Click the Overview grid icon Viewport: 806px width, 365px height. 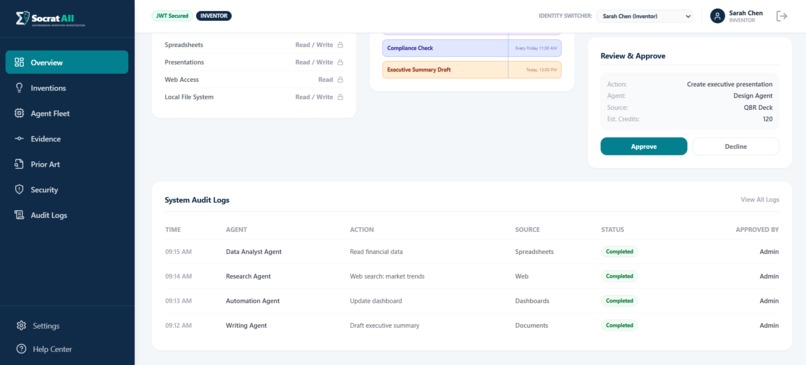20,62
